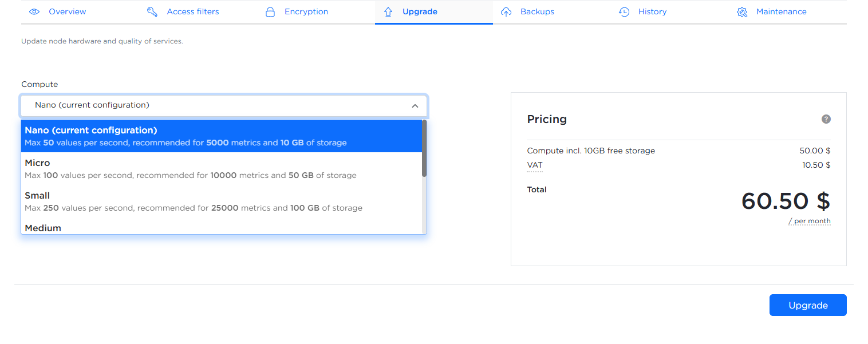The image size is (868, 344).
Task: Click the key icon for Access filters
Action: 152,11
